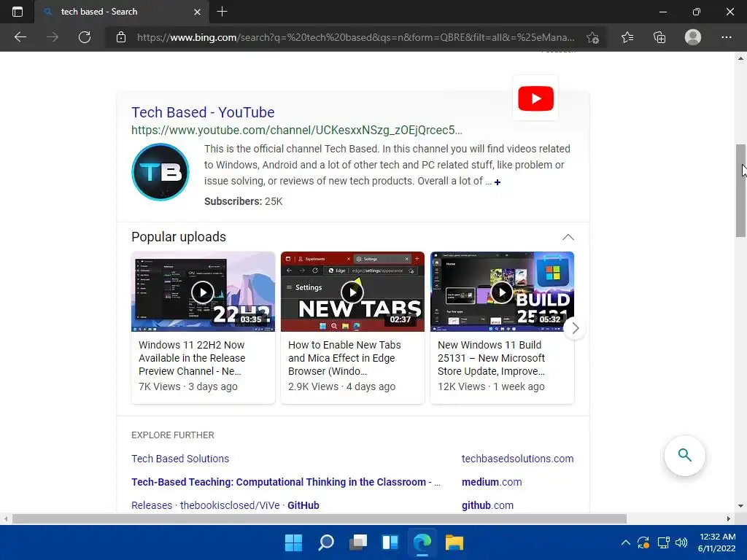This screenshot has width=747, height=560.
Task: Click the 'EXPLORE FURTHER' heading text
Action: pyautogui.click(x=172, y=435)
